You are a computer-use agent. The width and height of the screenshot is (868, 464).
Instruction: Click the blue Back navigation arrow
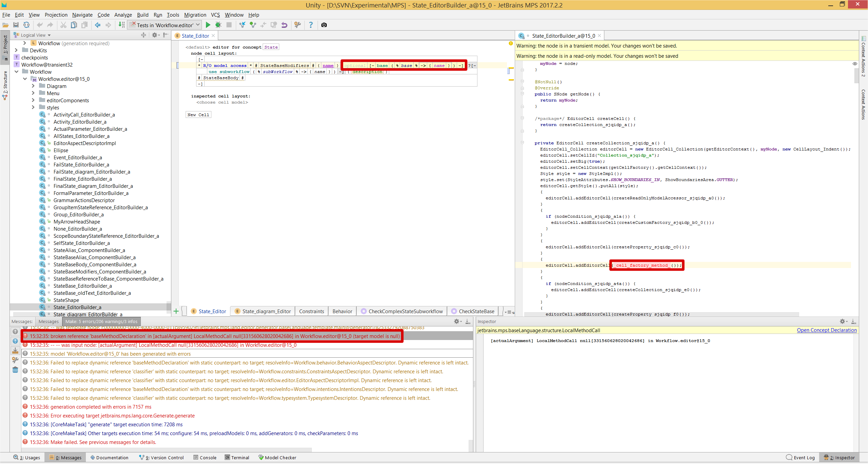click(x=98, y=25)
